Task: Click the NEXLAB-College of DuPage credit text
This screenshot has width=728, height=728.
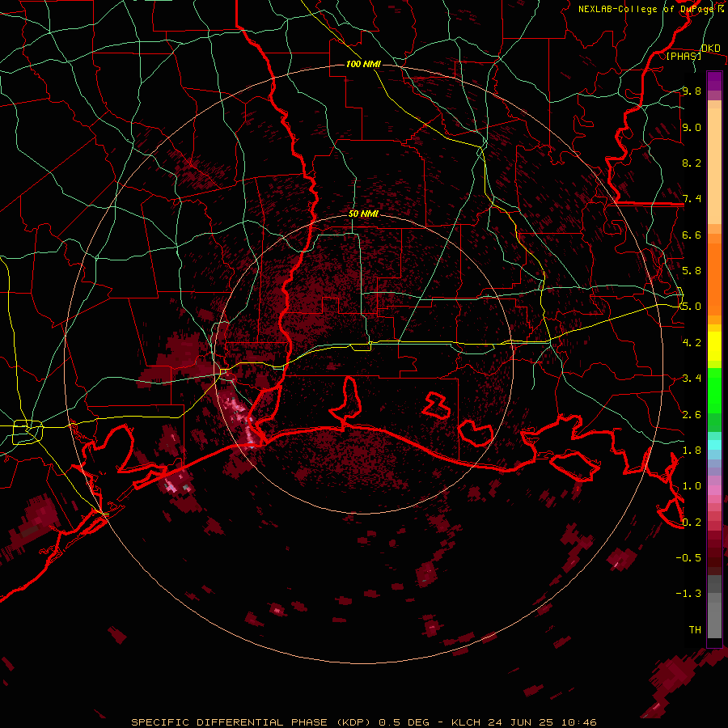Action: pos(651,9)
